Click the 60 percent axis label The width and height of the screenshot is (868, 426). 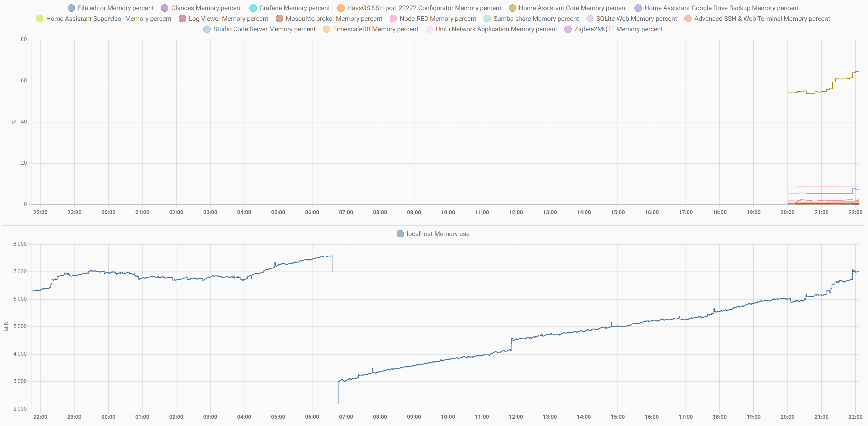(x=23, y=81)
